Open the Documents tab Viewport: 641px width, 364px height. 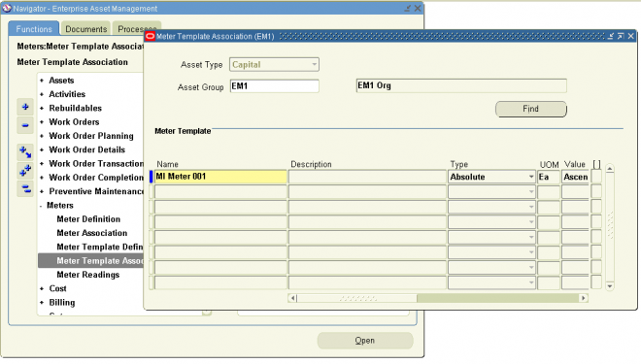tap(85, 29)
